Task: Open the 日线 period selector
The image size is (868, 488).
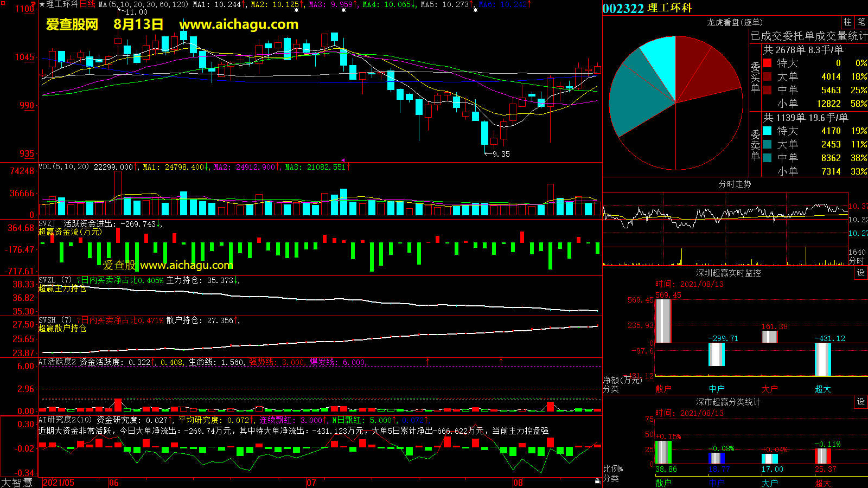Action: [87, 4]
